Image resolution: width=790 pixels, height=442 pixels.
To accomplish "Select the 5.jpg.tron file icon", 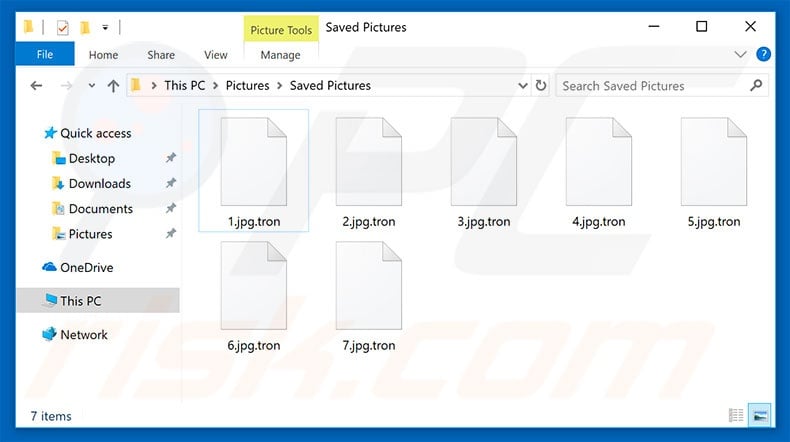I will click(714, 161).
